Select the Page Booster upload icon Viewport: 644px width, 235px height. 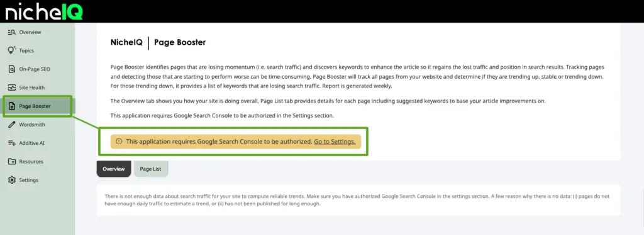pyautogui.click(x=11, y=106)
